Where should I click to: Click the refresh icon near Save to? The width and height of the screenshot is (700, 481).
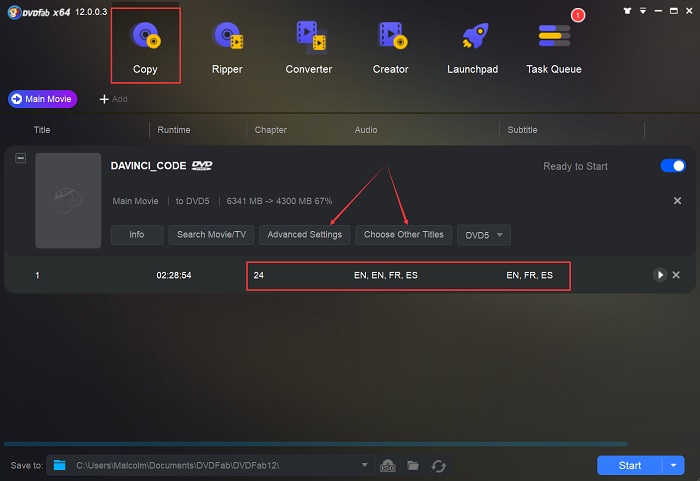point(439,466)
